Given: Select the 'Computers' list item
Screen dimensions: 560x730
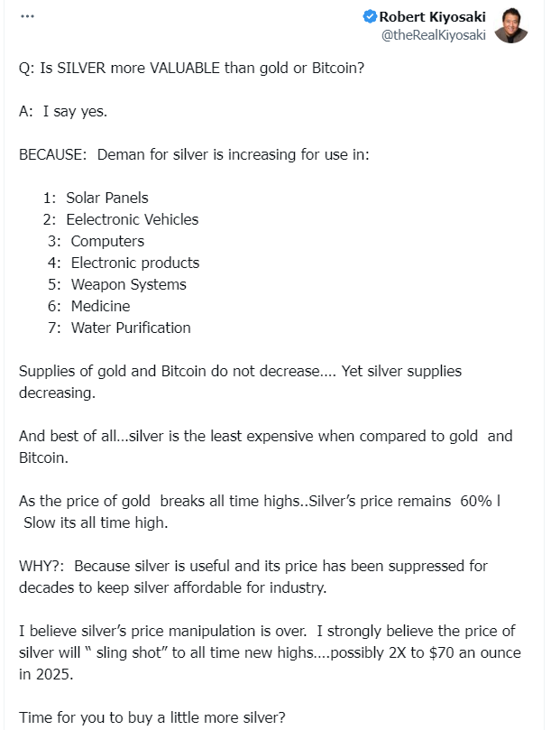Looking at the screenshot, I should click(107, 241).
